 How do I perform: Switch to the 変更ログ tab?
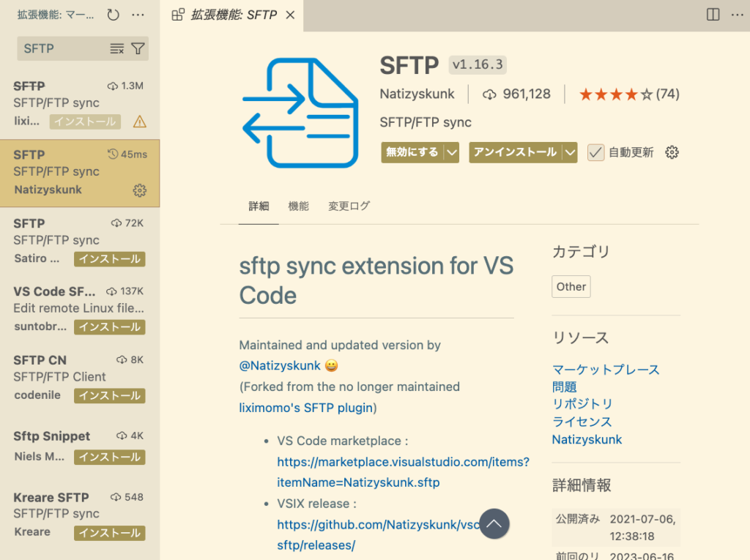point(349,206)
